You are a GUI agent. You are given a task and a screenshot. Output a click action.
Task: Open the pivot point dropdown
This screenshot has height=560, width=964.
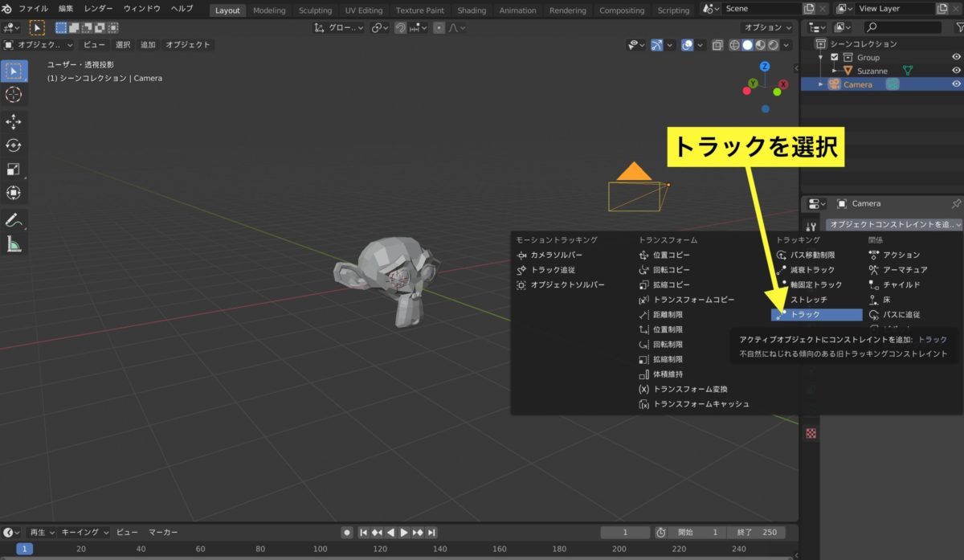tap(379, 27)
